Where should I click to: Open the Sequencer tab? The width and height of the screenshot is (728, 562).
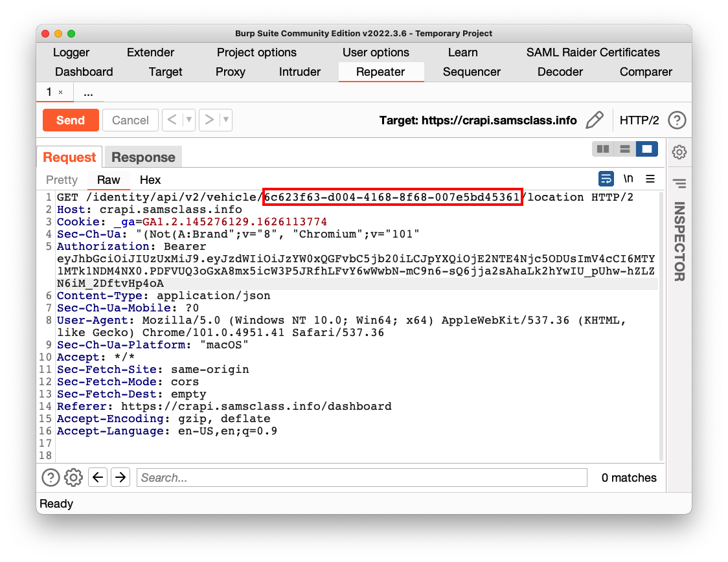click(472, 72)
